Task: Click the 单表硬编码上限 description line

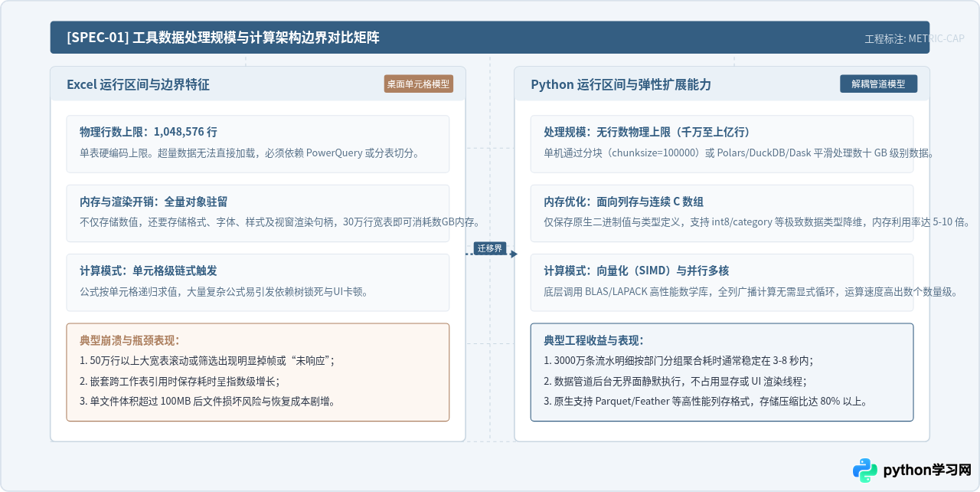Action: coord(250,153)
